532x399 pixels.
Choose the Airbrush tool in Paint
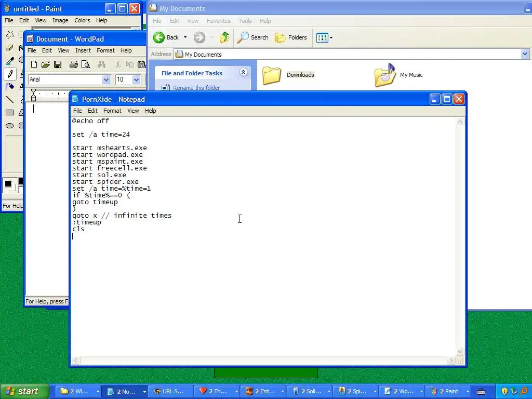(x=9, y=87)
